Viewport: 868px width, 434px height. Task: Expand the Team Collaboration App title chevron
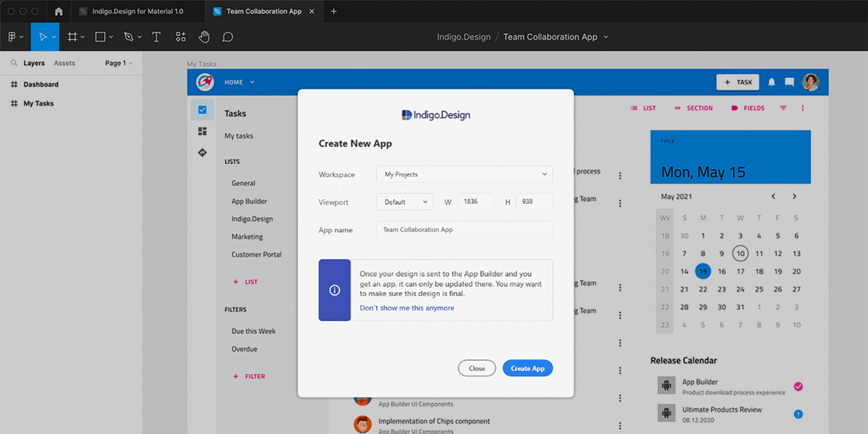click(x=605, y=37)
